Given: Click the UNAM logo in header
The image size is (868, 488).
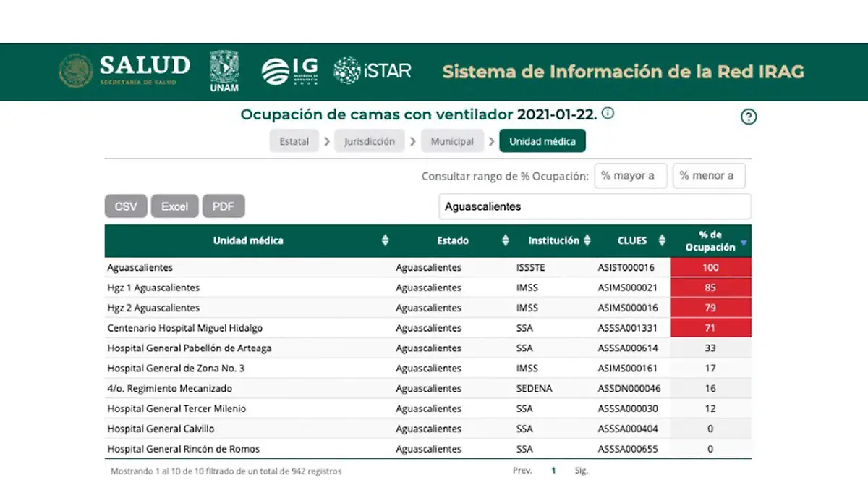Looking at the screenshot, I should (224, 72).
